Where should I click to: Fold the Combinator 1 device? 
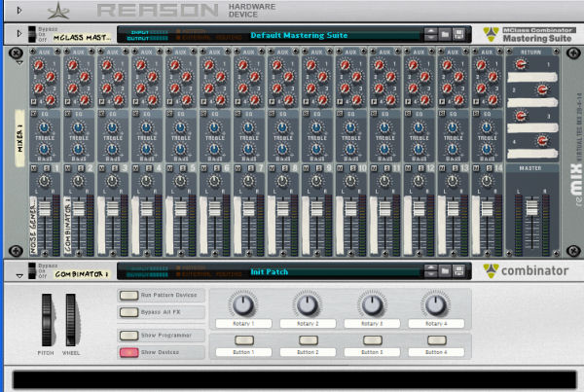19,276
